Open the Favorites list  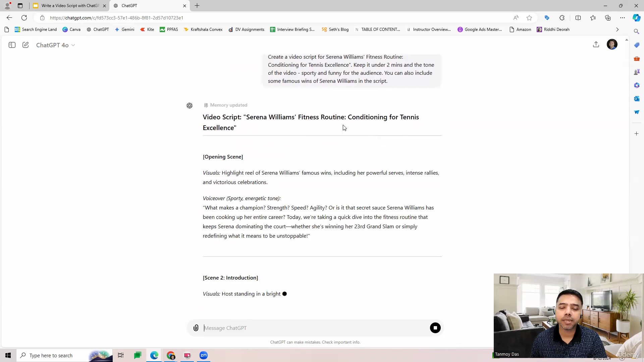click(x=593, y=18)
